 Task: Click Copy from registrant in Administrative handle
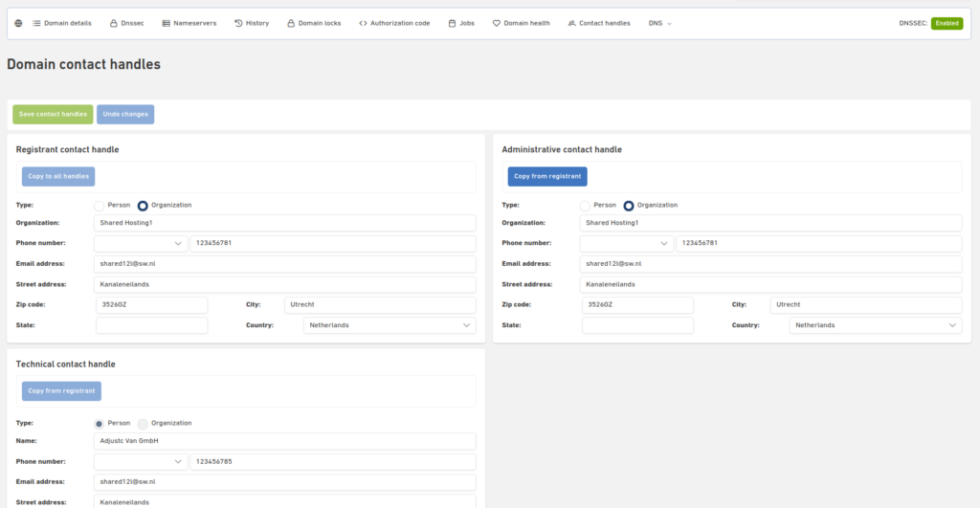click(547, 176)
